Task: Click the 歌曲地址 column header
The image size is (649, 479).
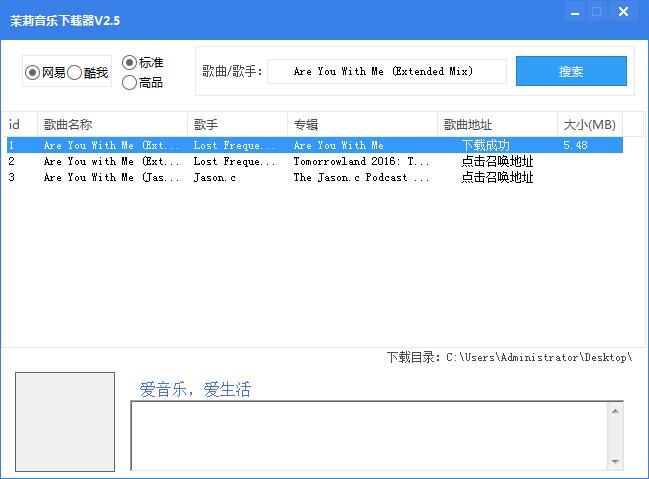Action: [x=497, y=124]
